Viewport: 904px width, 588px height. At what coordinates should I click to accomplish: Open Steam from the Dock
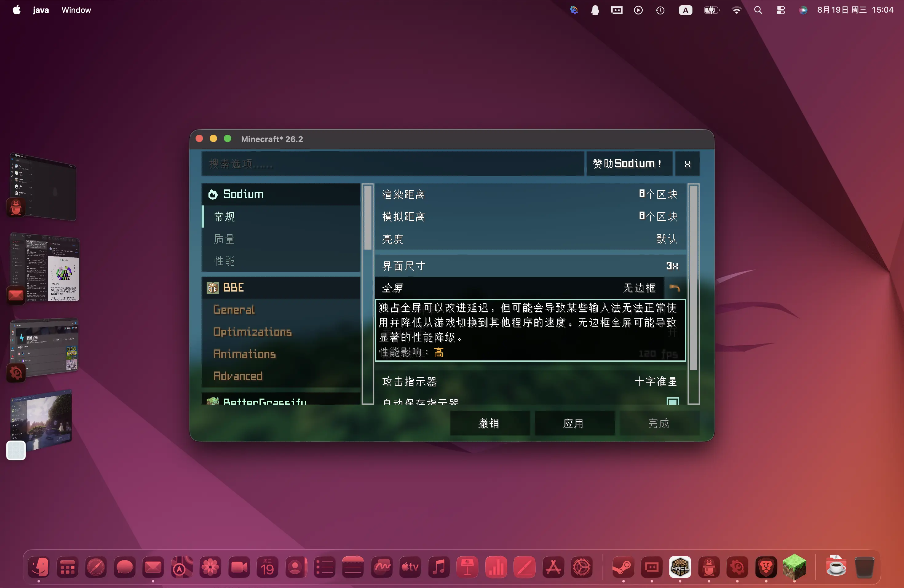623,567
